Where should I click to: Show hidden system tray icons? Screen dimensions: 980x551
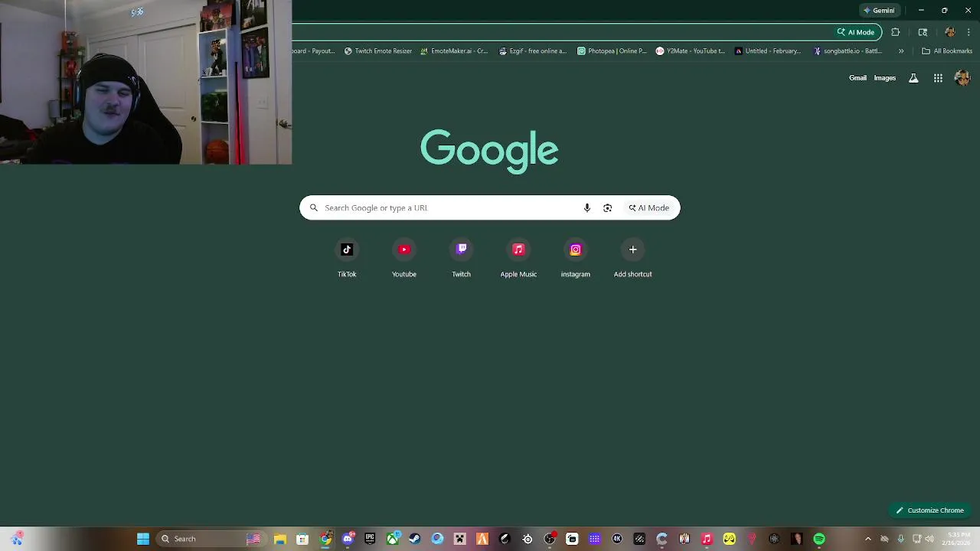pos(867,539)
